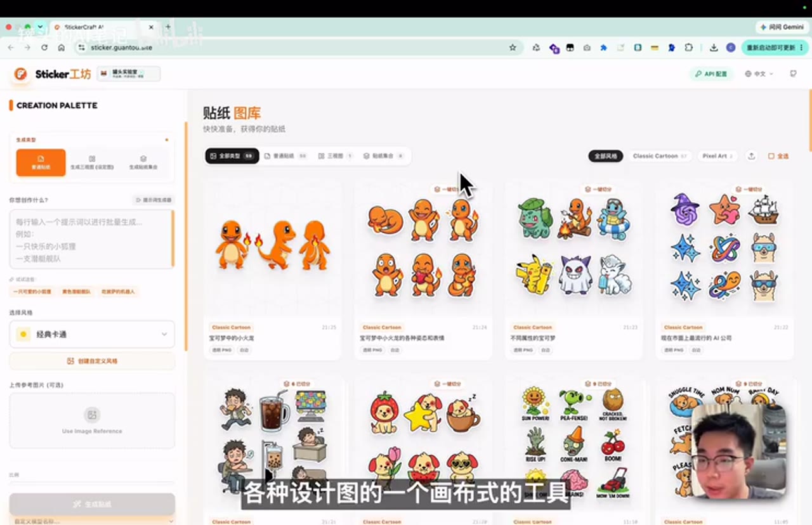Pick the 一只可爱的小狐狸 suggestion chip
The width and height of the screenshot is (812, 525).
pos(32,292)
